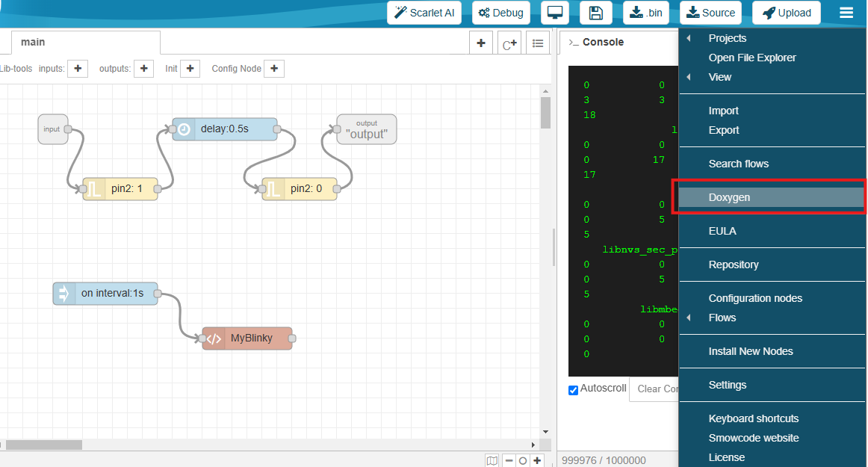The height and width of the screenshot is (467, 868).
Task: Reset zoom with the circle button
Action: [x=523, y=460]
